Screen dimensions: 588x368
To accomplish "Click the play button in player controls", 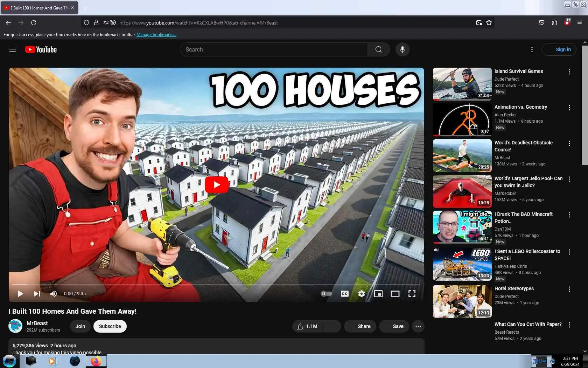I will click(20, 294).
